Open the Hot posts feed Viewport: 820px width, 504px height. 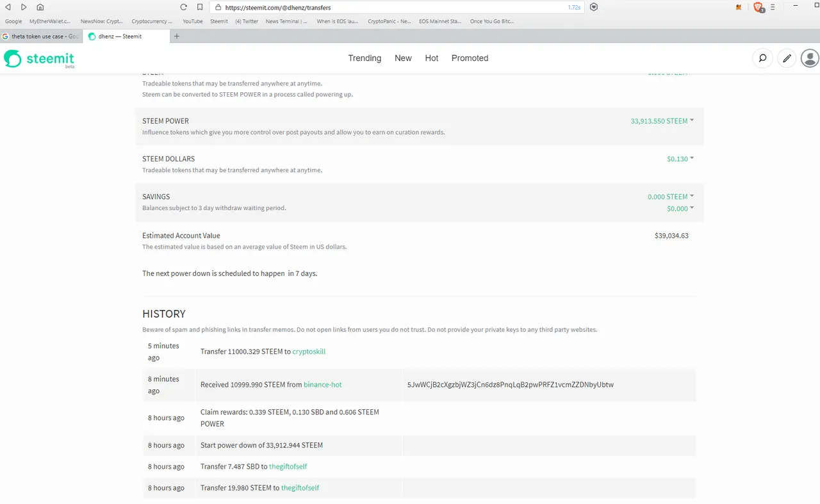(432, 58)
